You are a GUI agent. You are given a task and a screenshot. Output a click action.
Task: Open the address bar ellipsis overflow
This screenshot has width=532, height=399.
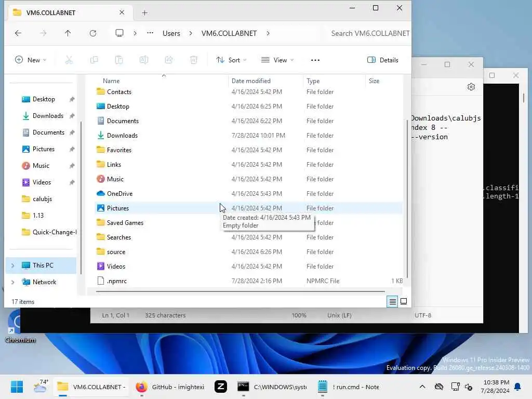(x=150, y=33)
